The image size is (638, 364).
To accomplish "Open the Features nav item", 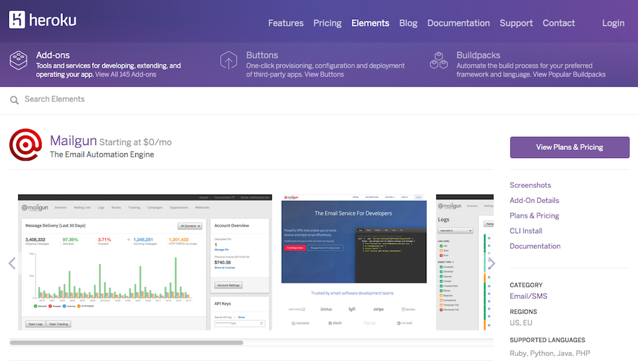I will 285,23.
